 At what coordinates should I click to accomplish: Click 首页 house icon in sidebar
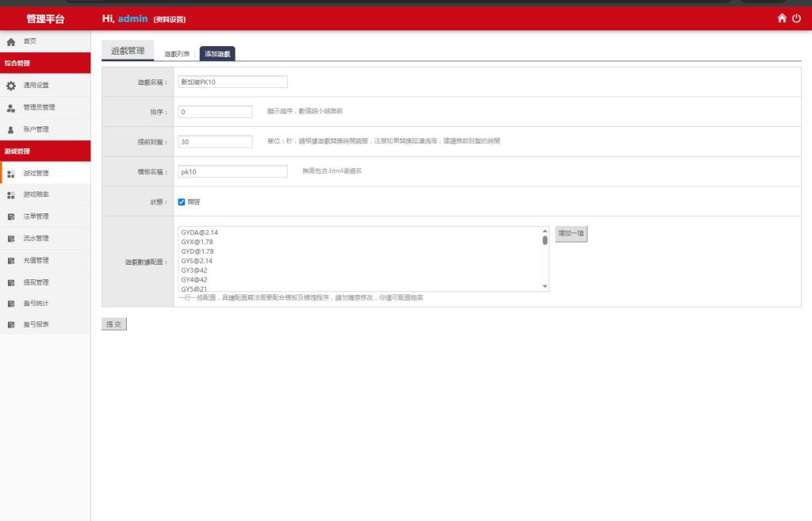11,42
